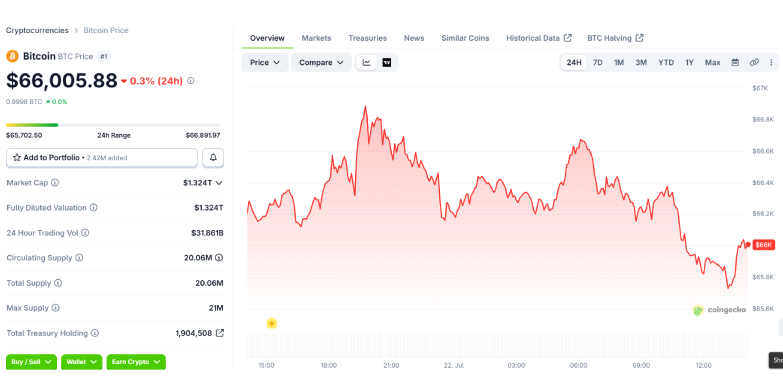Open Max Supply info icon
The height and width of the screenshot is (388, 783).
pyautogui.click(x=55, y=308)
